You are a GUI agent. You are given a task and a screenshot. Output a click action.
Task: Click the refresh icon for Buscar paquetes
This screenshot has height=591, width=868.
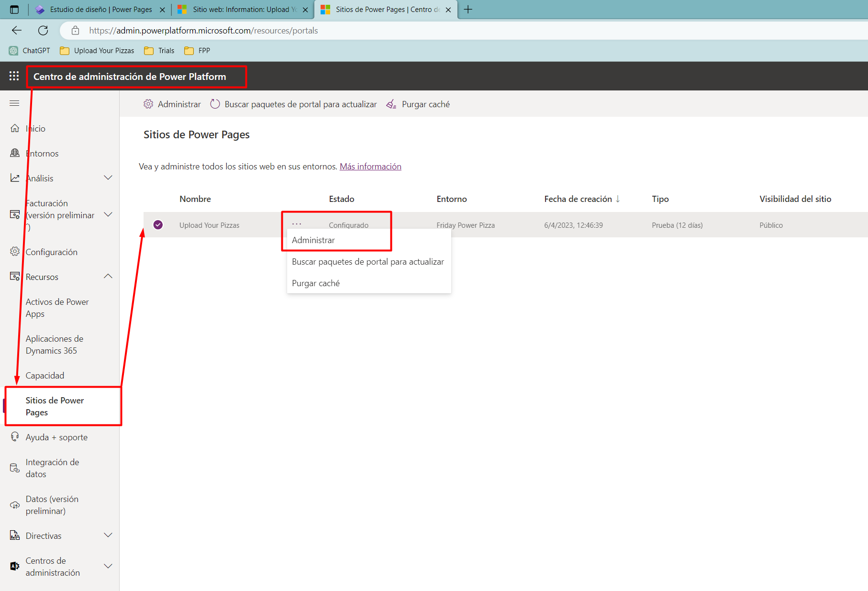(215, 104)
